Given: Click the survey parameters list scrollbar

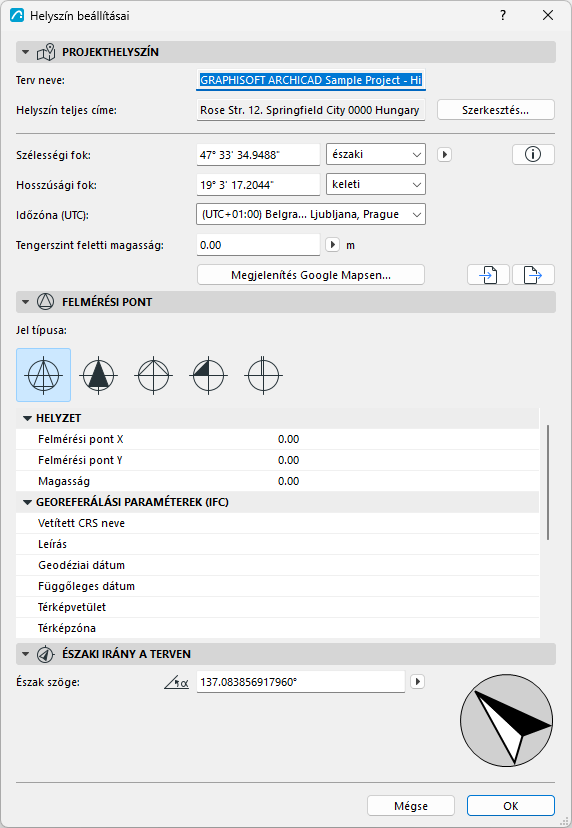Looking at the screenshot, I should point(548,482).
